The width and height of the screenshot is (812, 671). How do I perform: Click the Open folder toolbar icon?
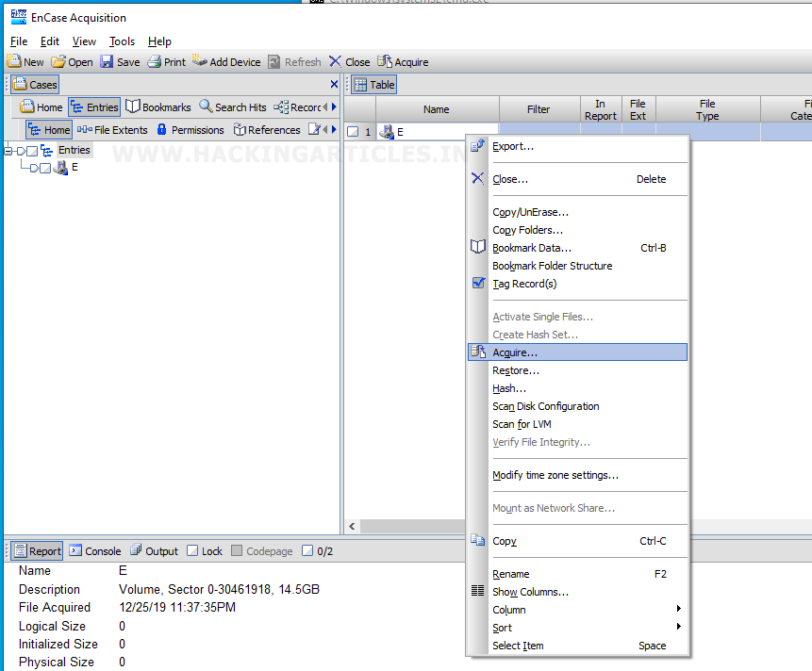coord(58,61)
